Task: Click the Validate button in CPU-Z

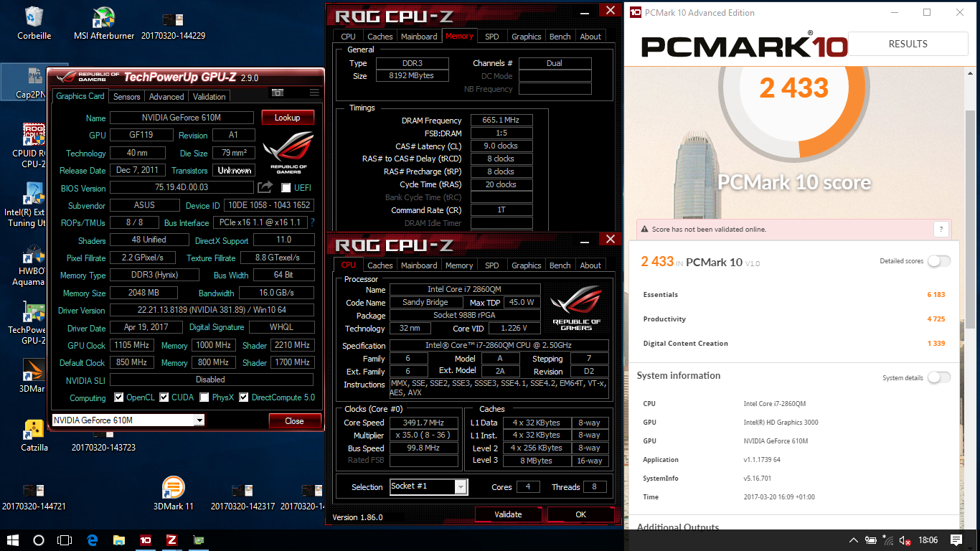Action: (x=509, y=514)
